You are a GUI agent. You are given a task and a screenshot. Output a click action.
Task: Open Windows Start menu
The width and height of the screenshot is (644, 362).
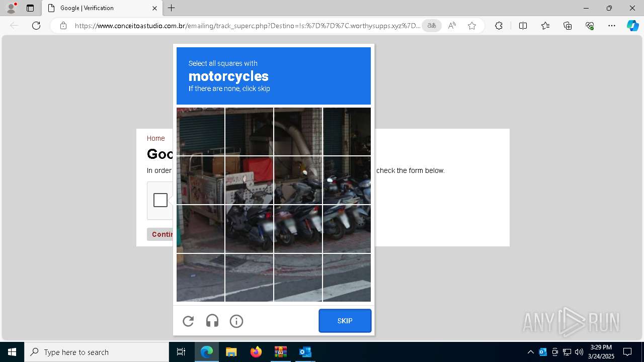coord(12,352)
